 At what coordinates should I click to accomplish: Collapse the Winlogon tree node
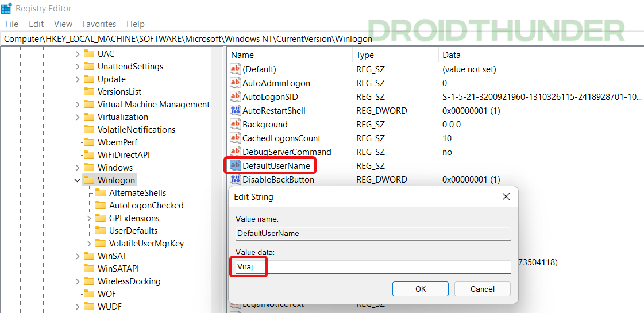pyautogui.click(x=77, y=180)
